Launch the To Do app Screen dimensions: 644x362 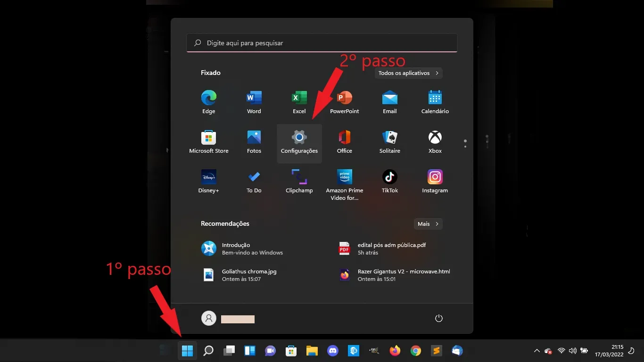click(x=254, y=181)
